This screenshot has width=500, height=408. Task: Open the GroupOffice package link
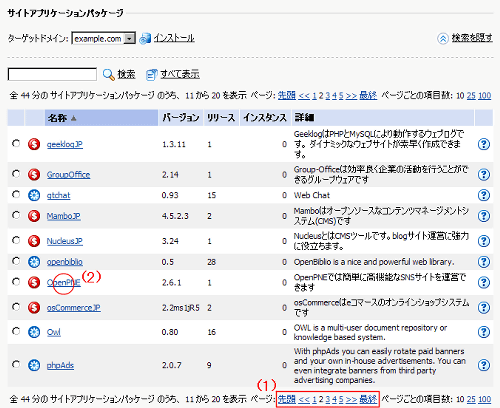[x=68, y=175]
